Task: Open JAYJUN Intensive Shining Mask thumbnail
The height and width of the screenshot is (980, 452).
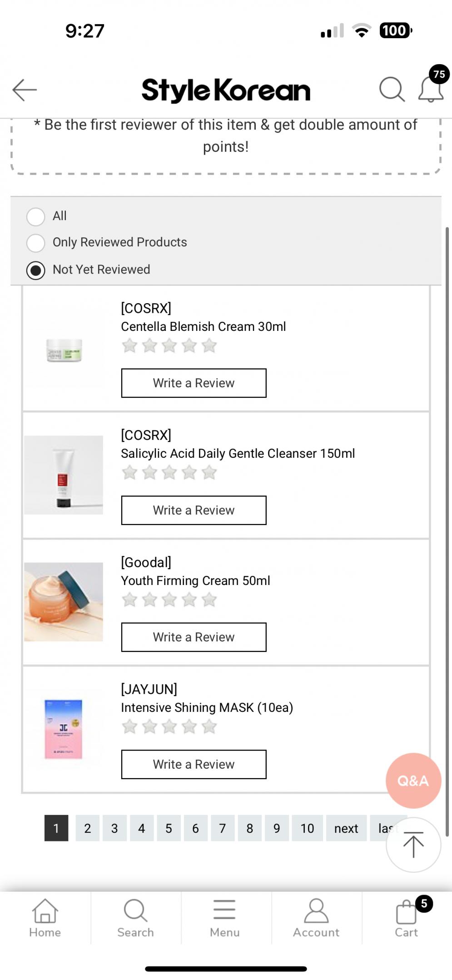Action: [x=64, y=729]
